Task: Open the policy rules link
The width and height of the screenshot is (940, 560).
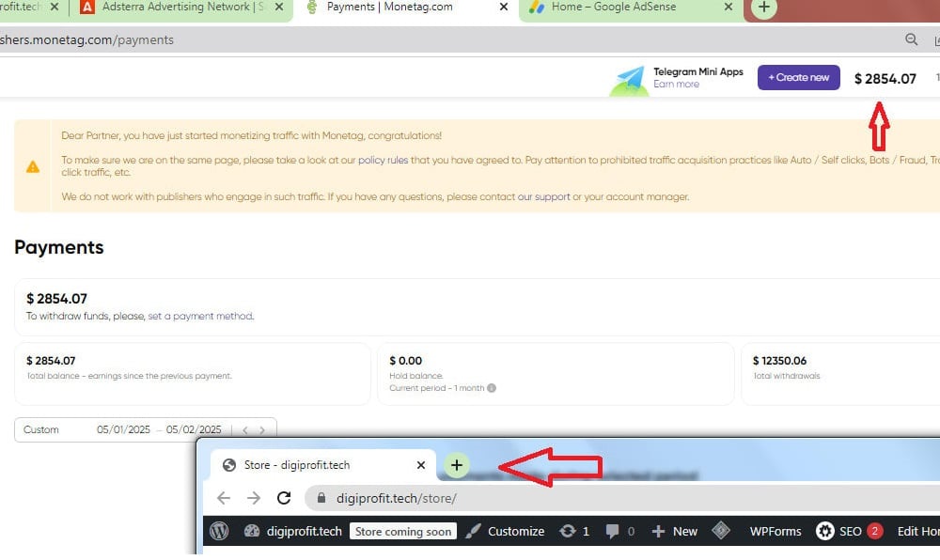Action: tap(383, 160)
